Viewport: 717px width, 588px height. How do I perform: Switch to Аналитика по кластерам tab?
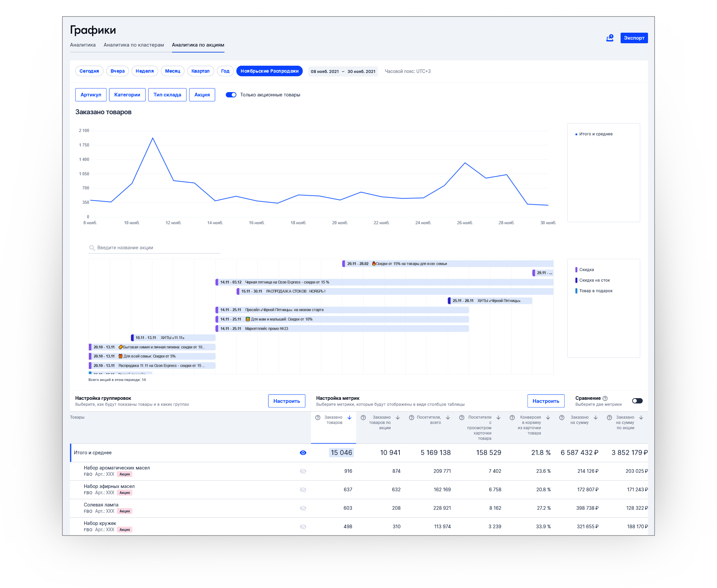pyautogui.click(x=134, y=45)
